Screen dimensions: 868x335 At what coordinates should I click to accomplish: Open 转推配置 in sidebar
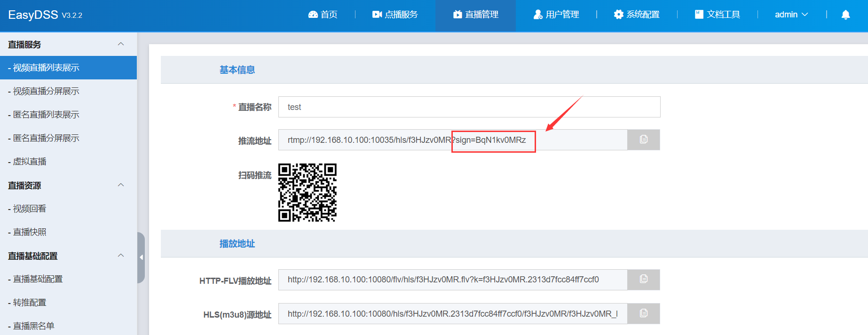click(x=68, y=303)
